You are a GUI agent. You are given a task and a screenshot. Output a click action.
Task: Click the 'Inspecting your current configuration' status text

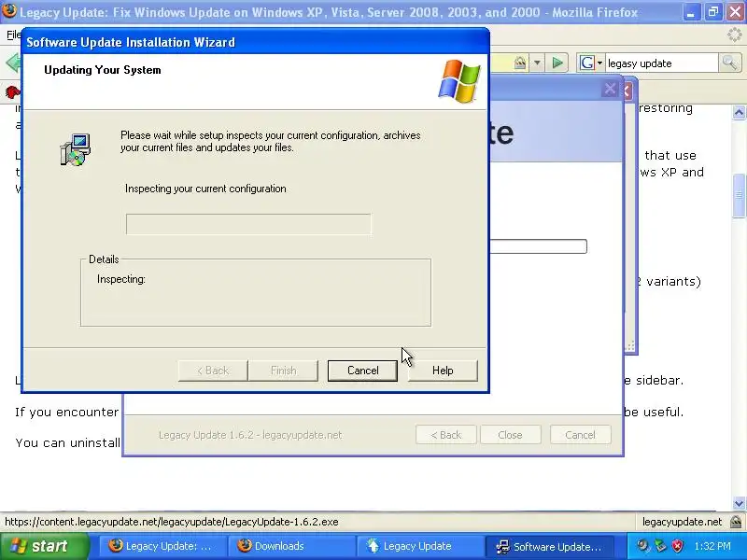point(205,189)
